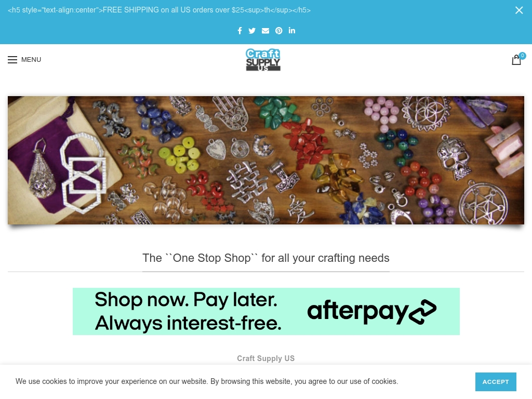The image size is (532, 399).
Task: Dismiss the free shipping announcement banner
Action: point(519,10)
